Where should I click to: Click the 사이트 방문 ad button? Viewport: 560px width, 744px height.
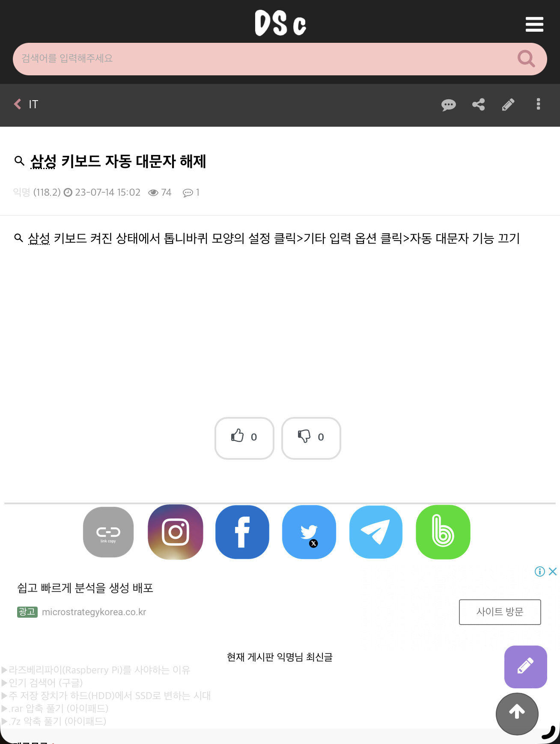point(500,612)
